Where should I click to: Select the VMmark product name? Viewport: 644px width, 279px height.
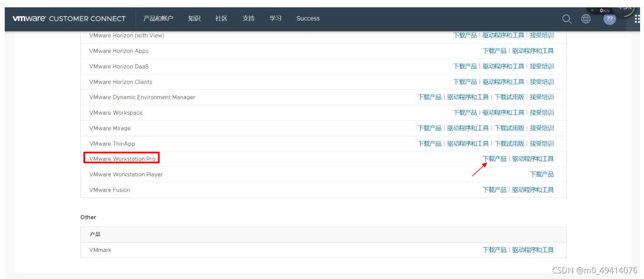click(x=100, y=250)
